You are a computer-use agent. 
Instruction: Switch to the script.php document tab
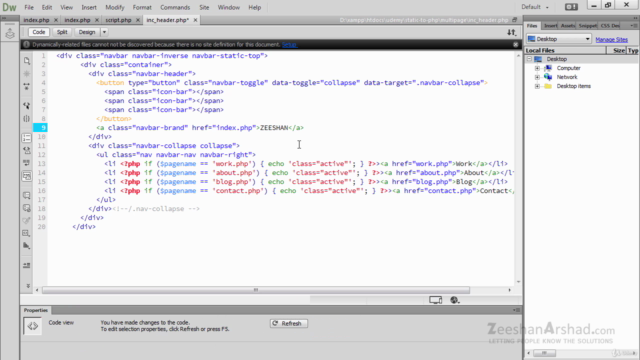click(118, 20)
